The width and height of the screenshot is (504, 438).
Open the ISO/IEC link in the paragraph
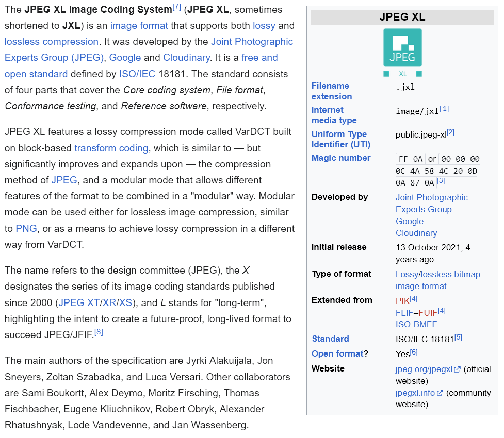[x=137, y=74]
